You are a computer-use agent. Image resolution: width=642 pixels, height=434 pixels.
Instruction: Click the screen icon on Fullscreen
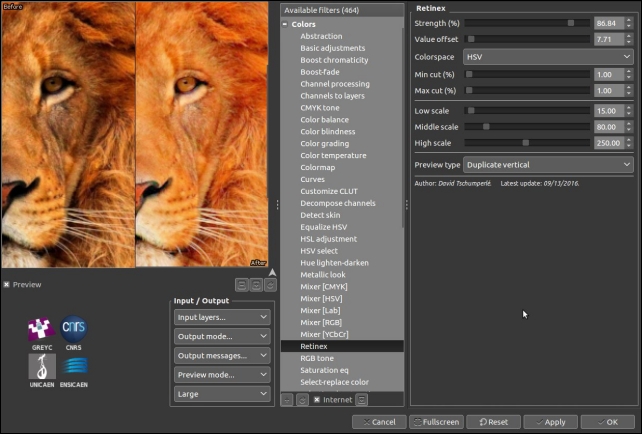[417, 422]
